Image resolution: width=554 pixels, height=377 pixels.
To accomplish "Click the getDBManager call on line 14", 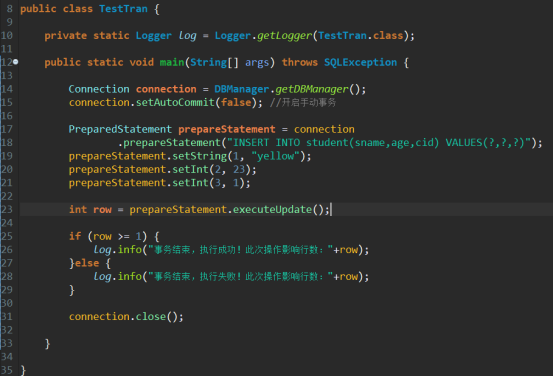I will pyautogui.click(x=312, y=89).
